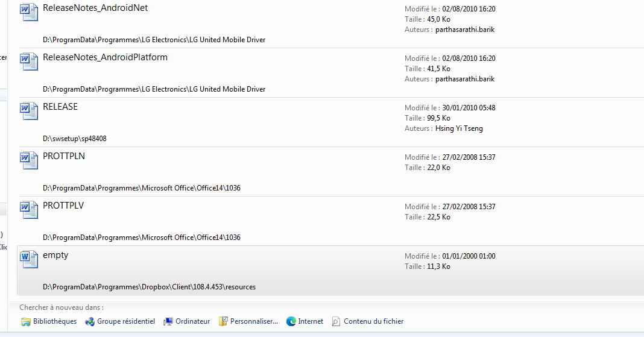Select the ReleaseNotes_AndroidPlatform file name

[x=105, y=58]
